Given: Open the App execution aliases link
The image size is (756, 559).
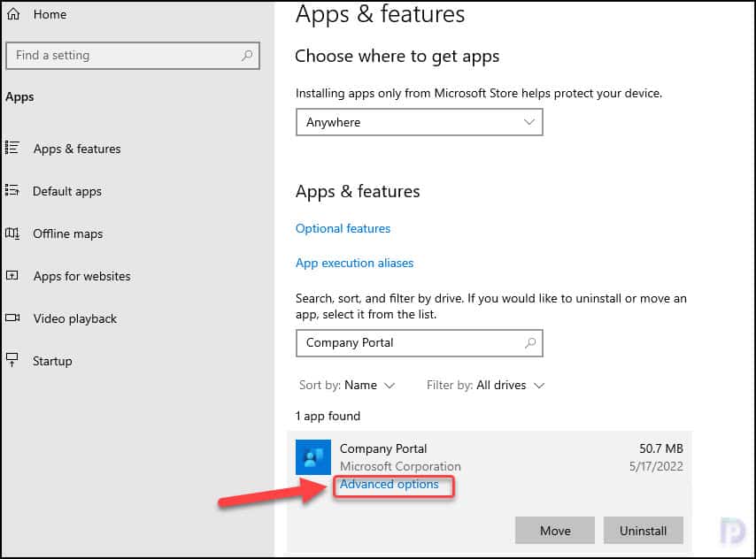Looking at the screenshot, I should (x=354, y=263).
